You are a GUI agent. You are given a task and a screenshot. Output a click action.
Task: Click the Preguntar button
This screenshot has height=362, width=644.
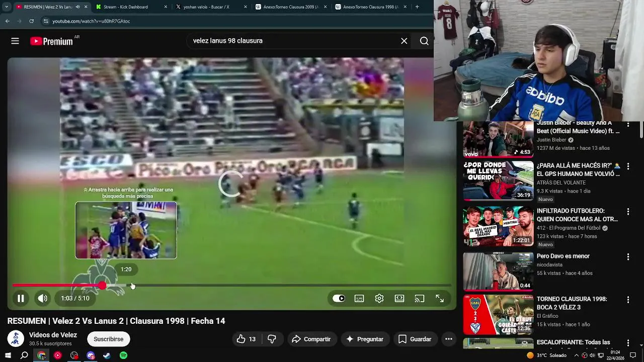point(365,339)
